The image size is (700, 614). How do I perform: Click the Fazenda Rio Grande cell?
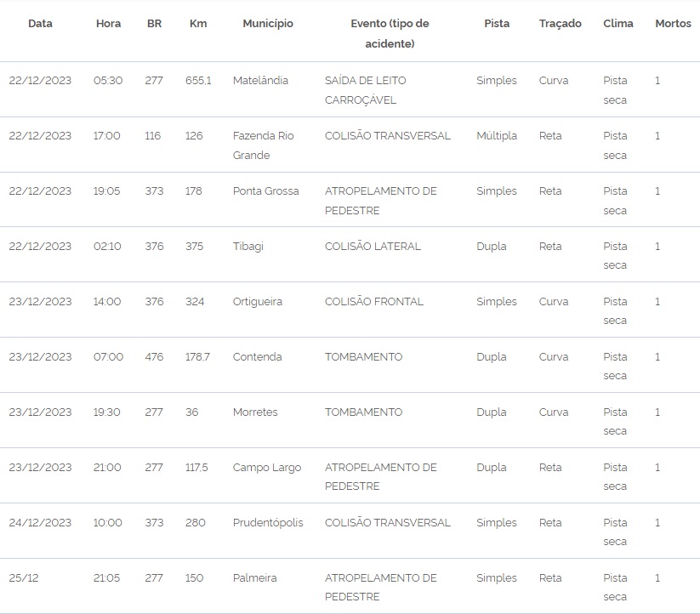tap(263, 145)
